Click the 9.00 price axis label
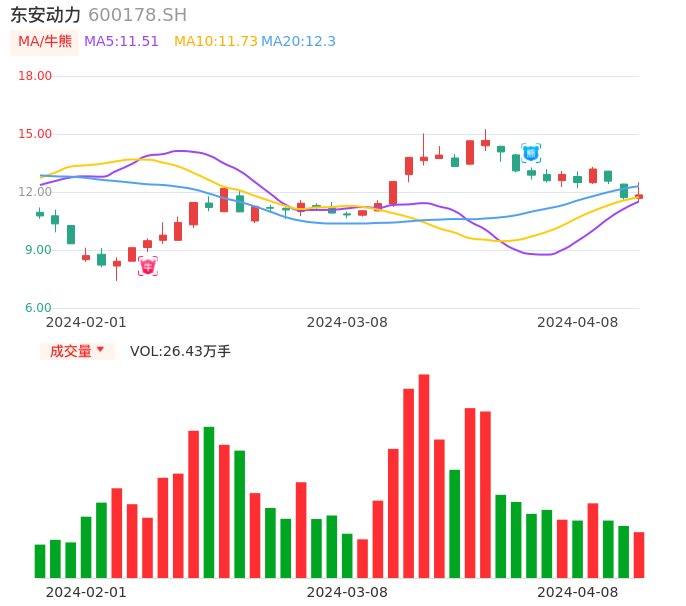 (38, 250)
